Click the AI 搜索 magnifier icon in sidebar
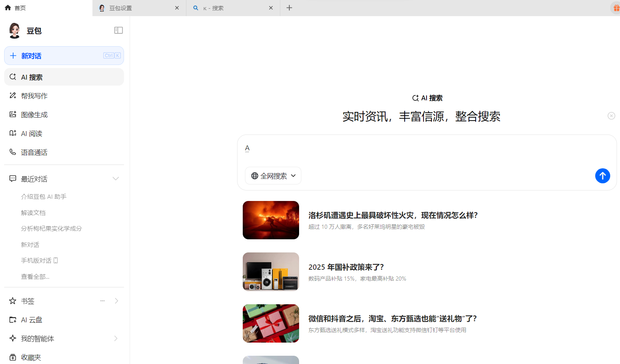Screen dimensions: 620x364 click(x=13, y=77)
